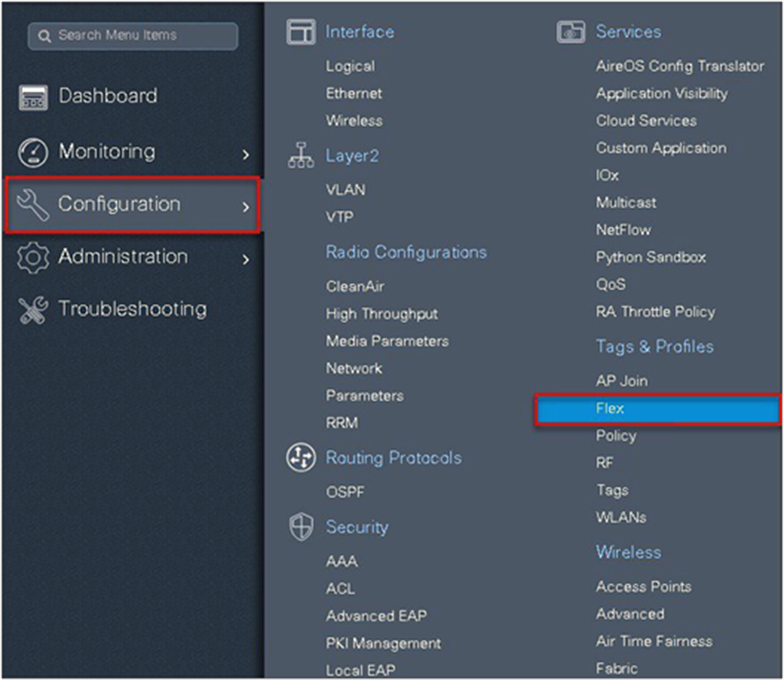Click the Troubleshooting tools icon
Image resolution: width=784 pixels, height=681 pixels.
coord(34,310)
